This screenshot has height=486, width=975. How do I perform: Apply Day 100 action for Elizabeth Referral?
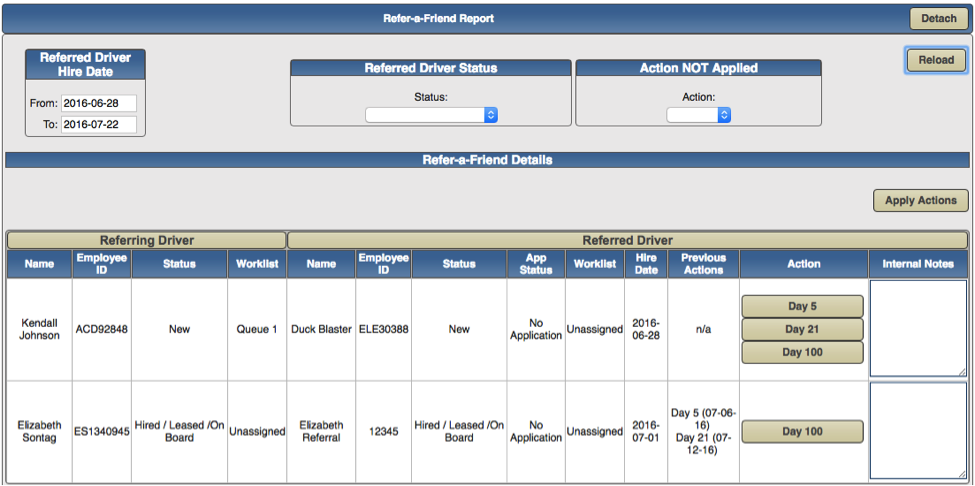[x=802, y=431]
